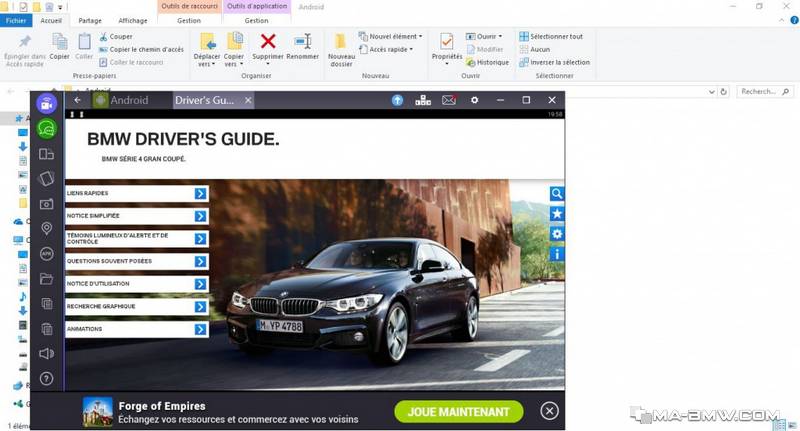The height and width of the screenshot is (431, 800).
Task: Refresh the Explorer address bar
Action: click(723, 92)
